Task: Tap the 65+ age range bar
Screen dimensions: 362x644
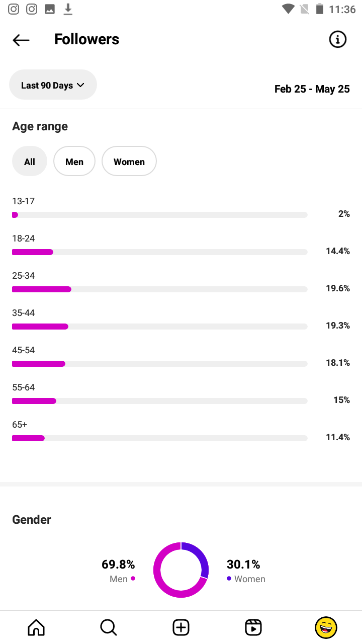Action: 160,438
